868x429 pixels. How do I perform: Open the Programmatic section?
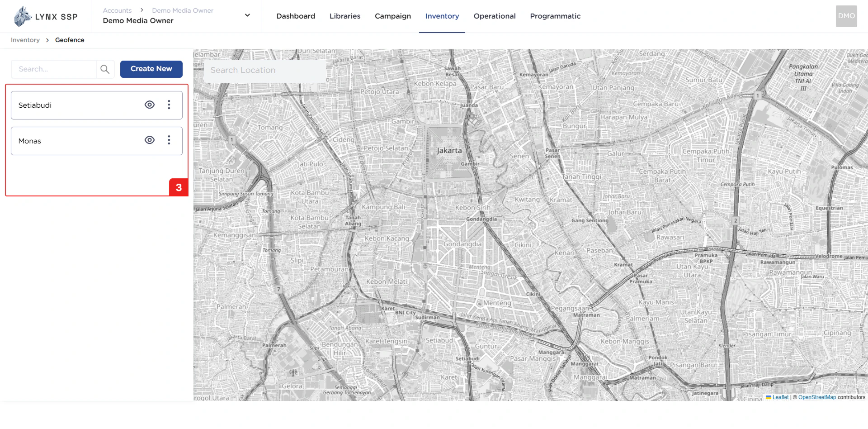pos(555,16)
